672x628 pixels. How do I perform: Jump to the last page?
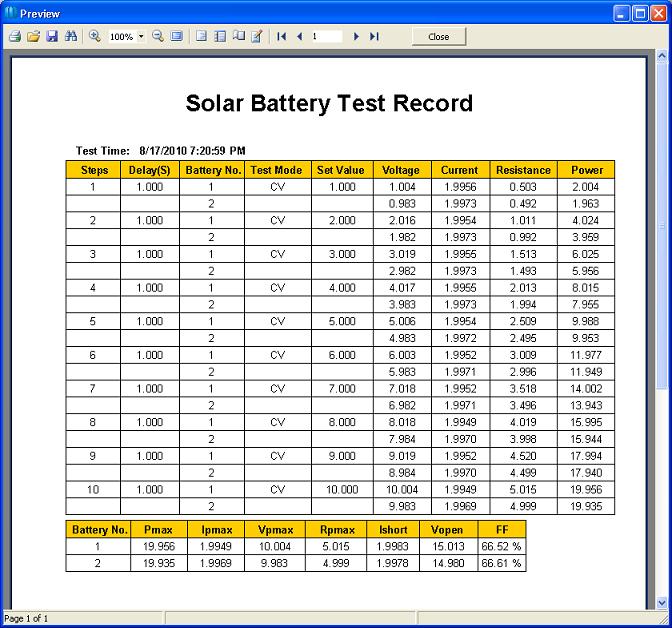[x=374, y=36]
